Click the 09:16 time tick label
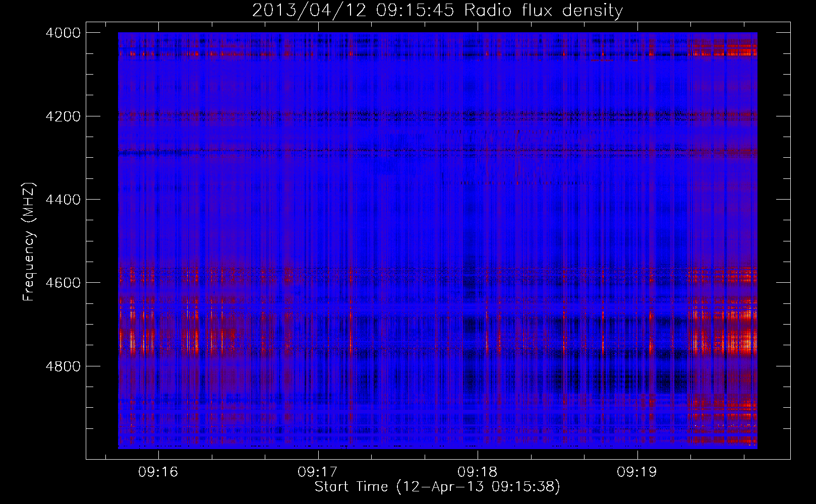The image size is (816, 504). [x=158, y=472]
